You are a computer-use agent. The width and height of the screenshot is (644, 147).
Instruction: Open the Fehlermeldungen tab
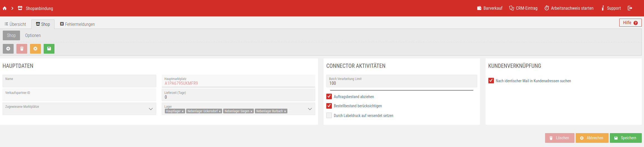pyautogui.click(x=77, y=24)
